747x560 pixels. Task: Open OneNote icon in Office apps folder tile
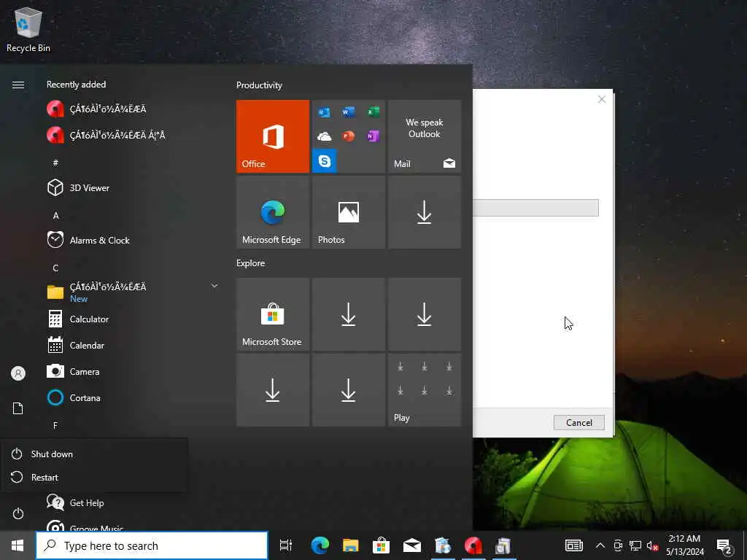[373, 136]
